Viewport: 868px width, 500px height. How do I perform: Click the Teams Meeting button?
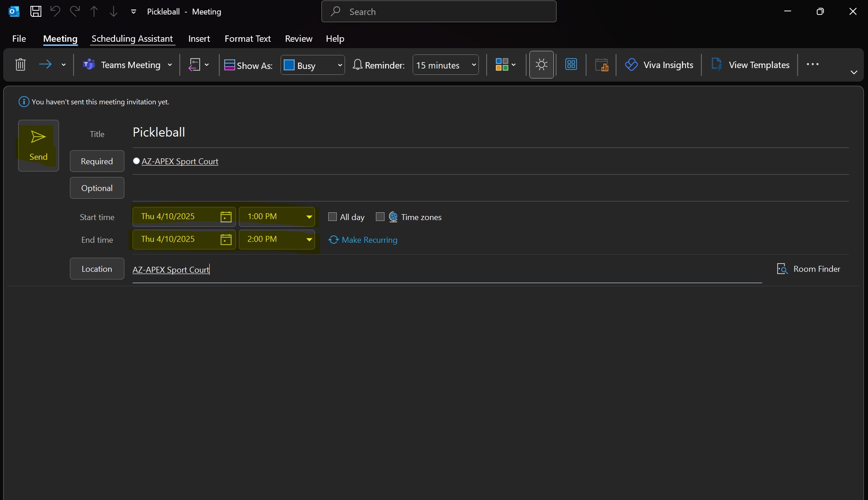pos(122,65)
